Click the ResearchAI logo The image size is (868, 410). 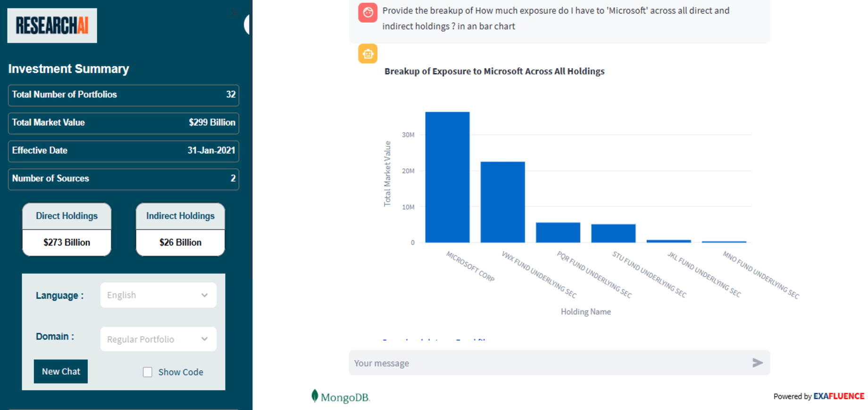click(52, 25)
